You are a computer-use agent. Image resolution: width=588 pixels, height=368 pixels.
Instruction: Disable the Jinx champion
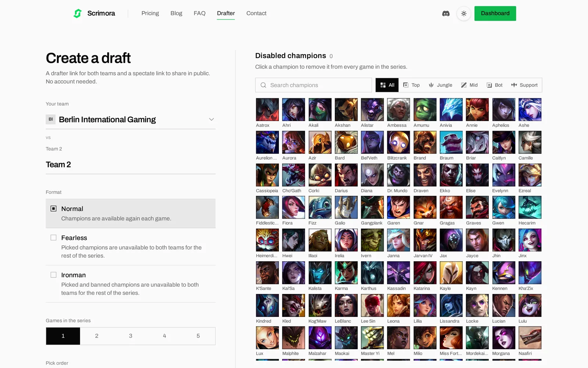tap(530, 240)
